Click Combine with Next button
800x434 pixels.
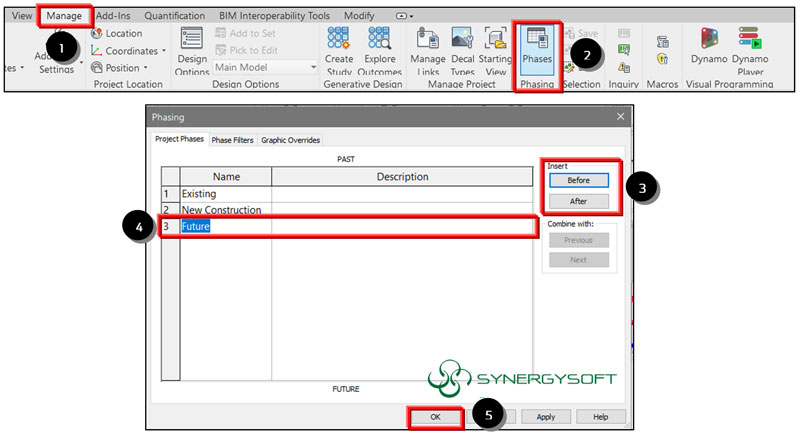579,260
